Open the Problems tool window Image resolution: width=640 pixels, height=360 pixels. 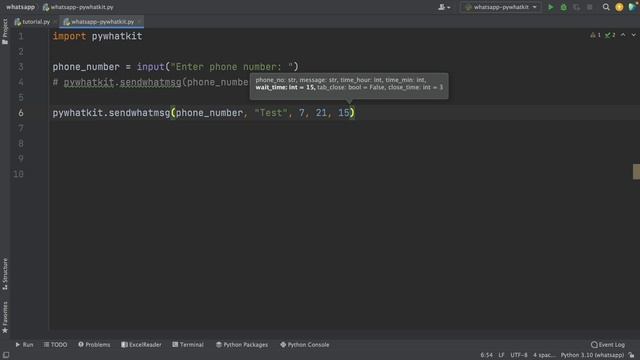tap(94, 344)
